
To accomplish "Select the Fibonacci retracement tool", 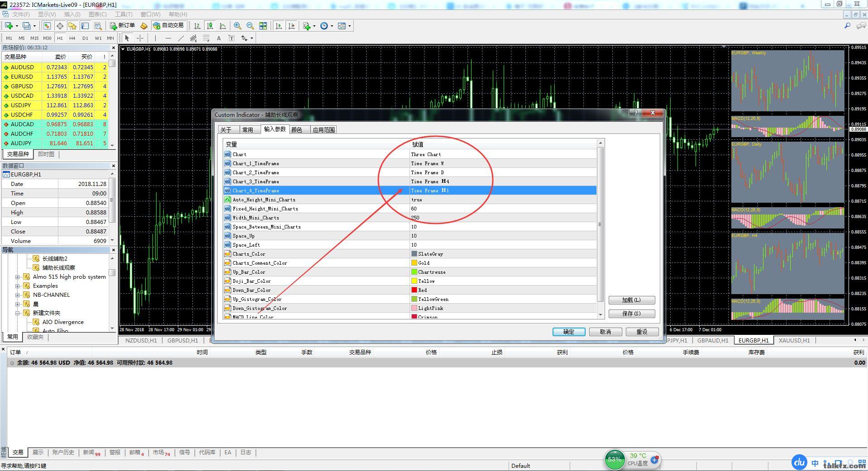I will pyautogui.click(x=206, y=38).
